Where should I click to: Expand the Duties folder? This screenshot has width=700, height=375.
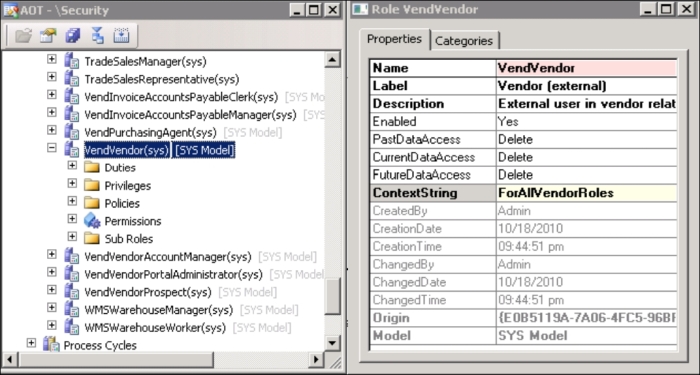[x=72, y=165]
